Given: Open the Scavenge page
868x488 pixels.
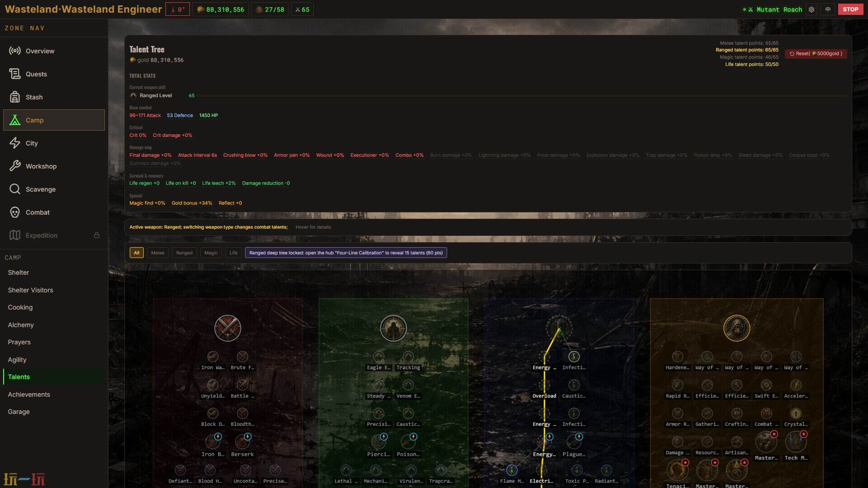Looking at the screenshot, I should pyautogui.click(x=54, y=189).
